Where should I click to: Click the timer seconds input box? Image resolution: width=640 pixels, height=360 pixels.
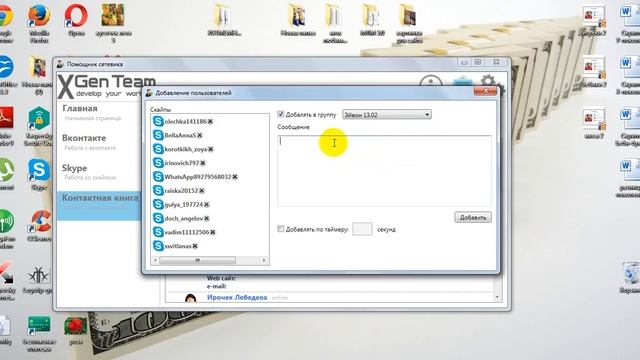tap(362, 229)
